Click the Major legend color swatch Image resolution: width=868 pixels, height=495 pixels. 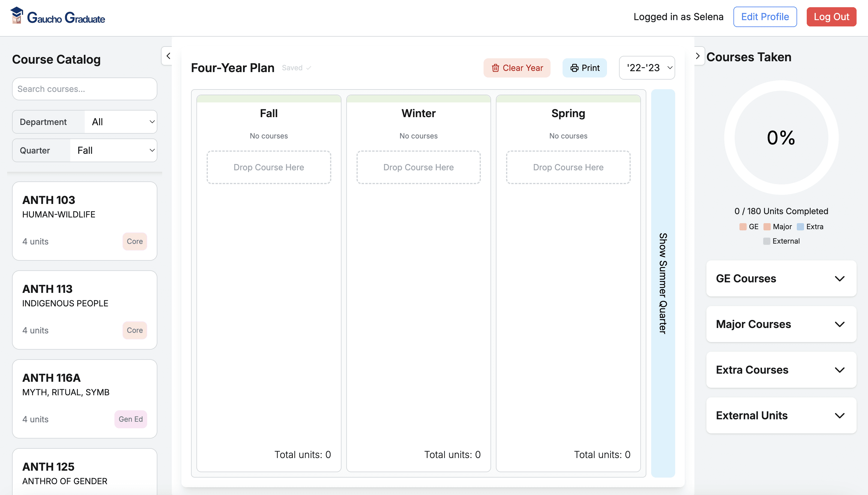[x=766, y=227]
